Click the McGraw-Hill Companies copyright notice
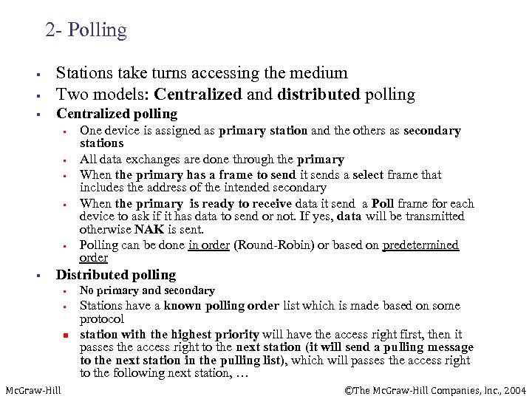Viewport: 532px width, 399px height. [x=435, y=389]
